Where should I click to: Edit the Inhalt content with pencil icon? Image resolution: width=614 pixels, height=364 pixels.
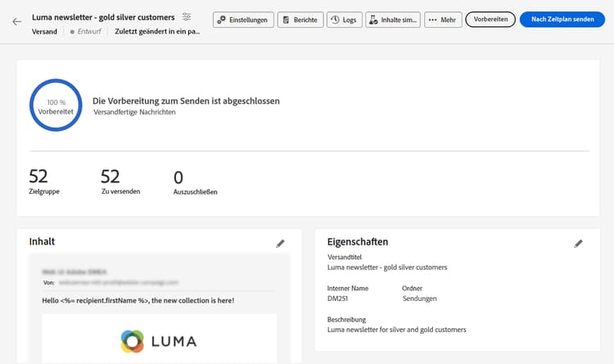(x=281, y=243)
